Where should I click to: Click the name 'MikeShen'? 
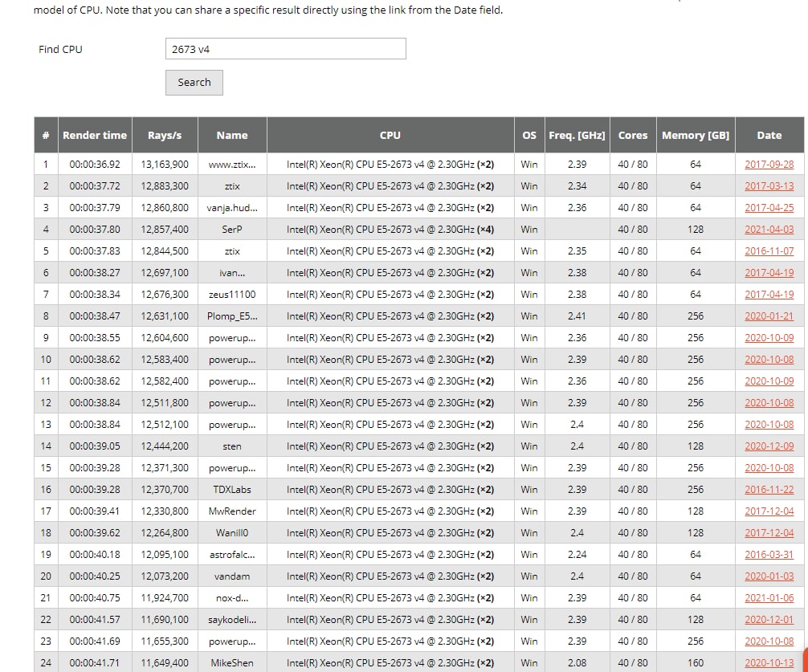pos(232,662)
